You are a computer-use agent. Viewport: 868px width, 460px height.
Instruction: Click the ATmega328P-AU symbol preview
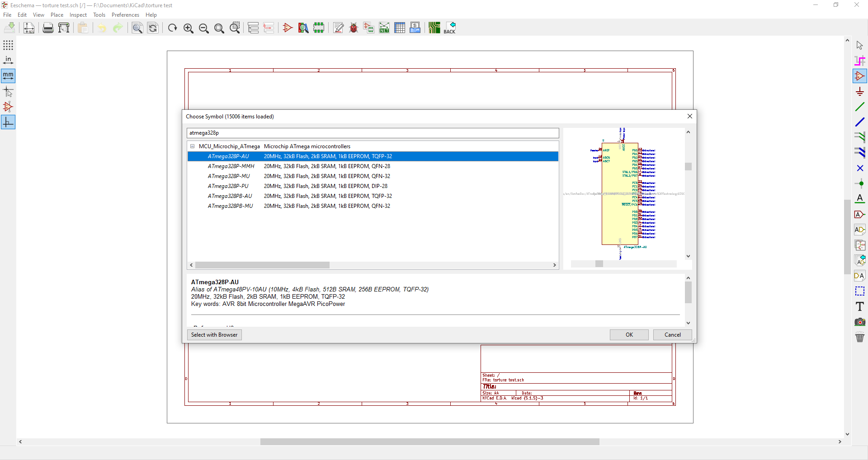point(624,193)
